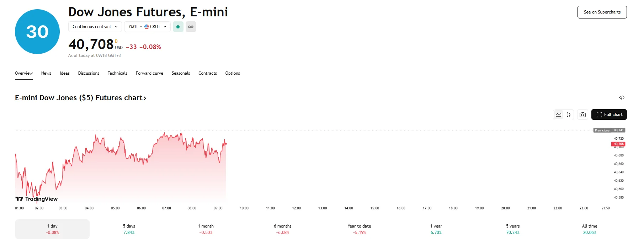Click the embed code icon
644x240 pixels.
click(622, 97)
